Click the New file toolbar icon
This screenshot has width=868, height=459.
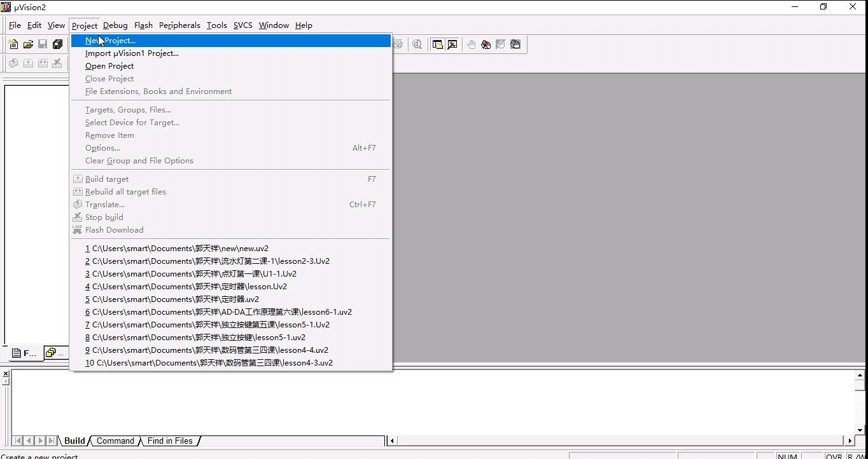click(x=13, y=45)
